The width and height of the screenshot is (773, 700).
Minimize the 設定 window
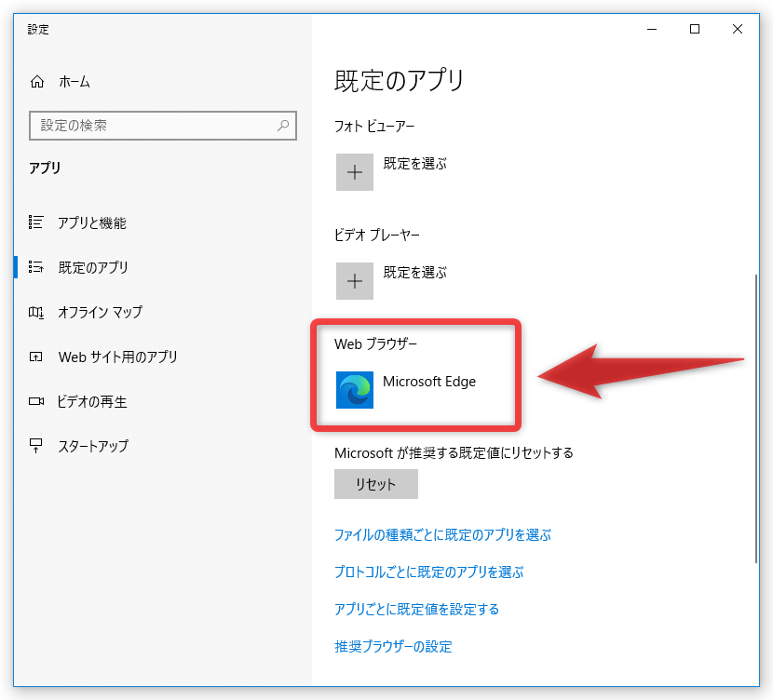click(x=652, y=29)
